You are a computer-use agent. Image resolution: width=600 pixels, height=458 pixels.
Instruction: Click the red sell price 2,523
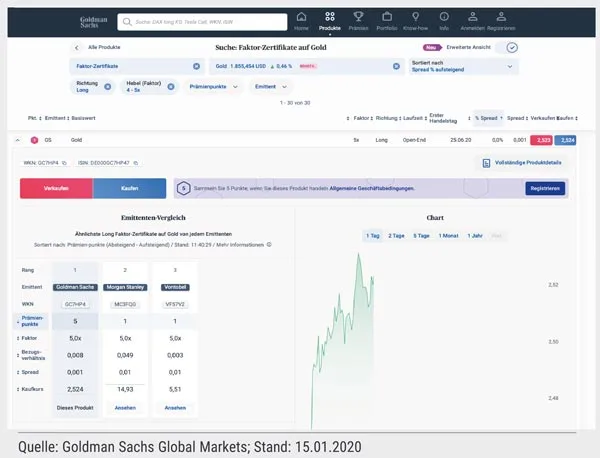pyautogui.click(x=541, y=140)
